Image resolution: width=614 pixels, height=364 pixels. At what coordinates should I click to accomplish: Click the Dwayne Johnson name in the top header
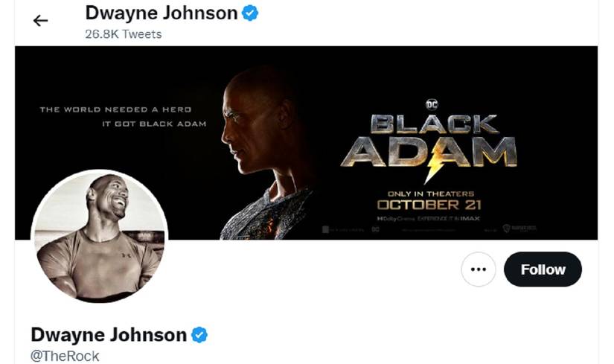point(162,13)
